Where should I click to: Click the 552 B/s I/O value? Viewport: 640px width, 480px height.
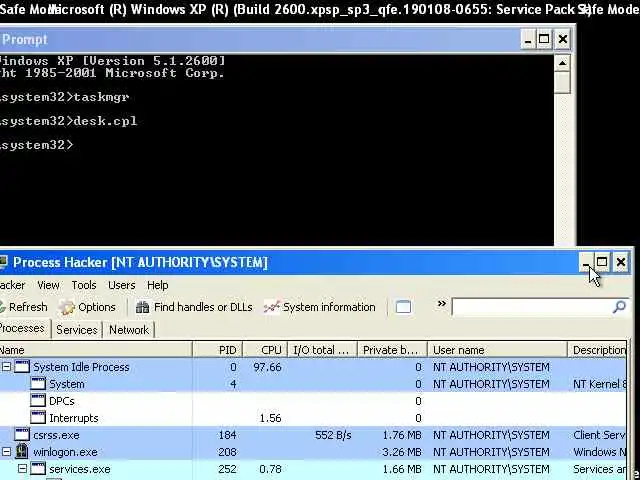pyautogui.click(x=333, y=435)
